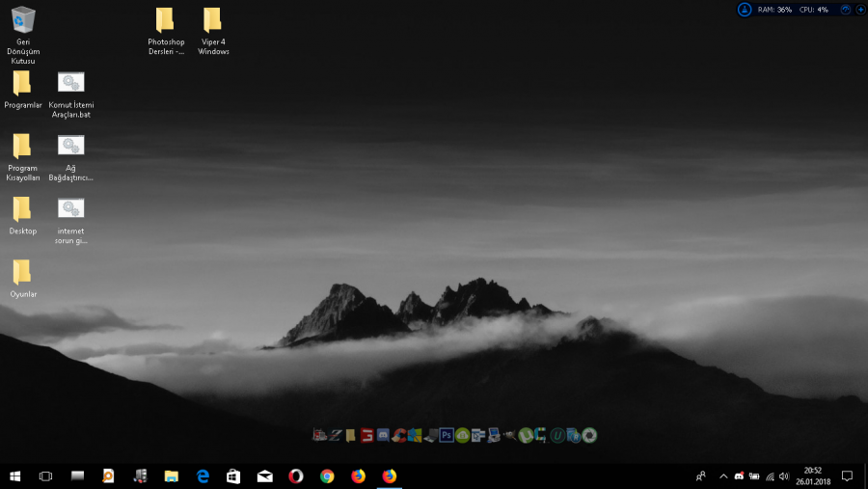Open the Microsoft Store taskbar icon
This screenshot has width=868, height=489.
click(x=233, y=475)
